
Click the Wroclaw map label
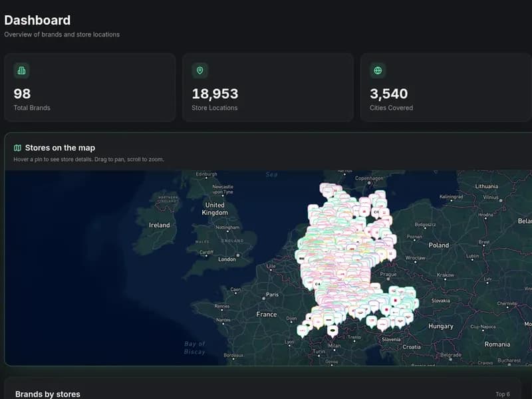point(415,258)
